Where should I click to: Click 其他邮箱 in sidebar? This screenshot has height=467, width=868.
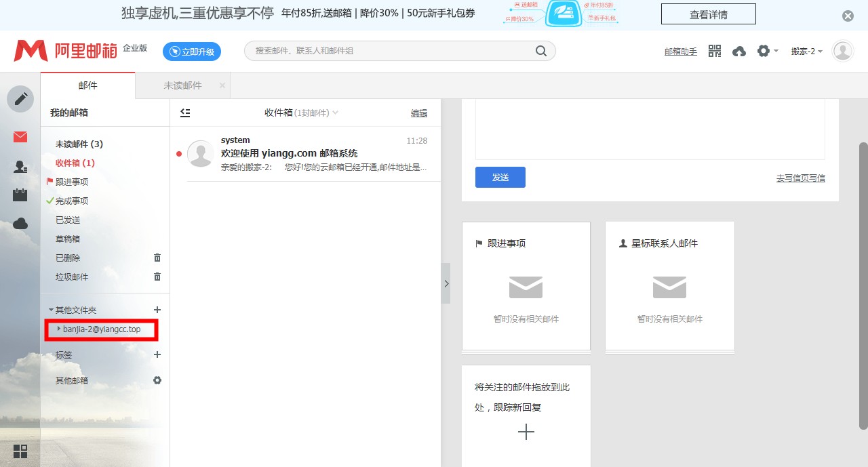point(72,380)
